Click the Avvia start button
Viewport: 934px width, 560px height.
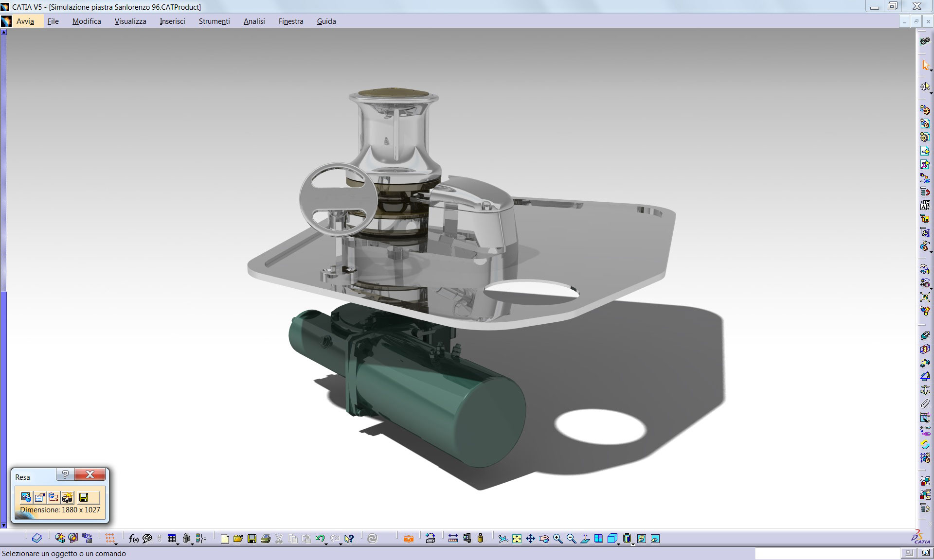point(25,21)
